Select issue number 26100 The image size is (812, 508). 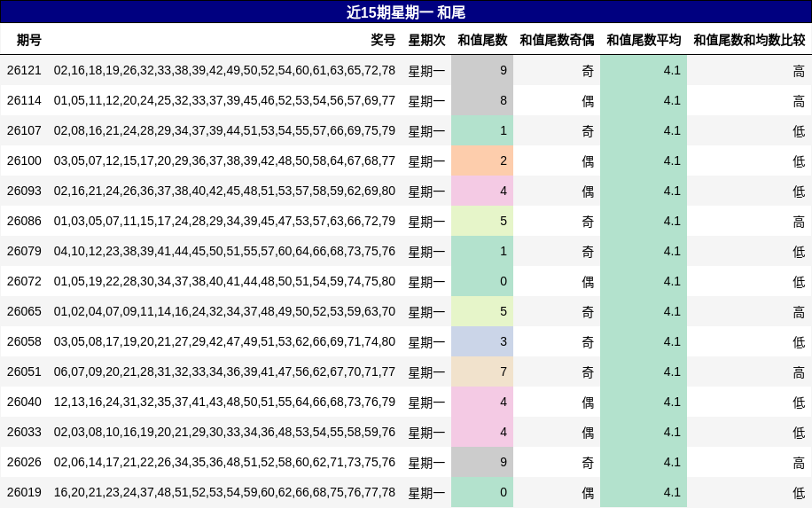(24, 160)
